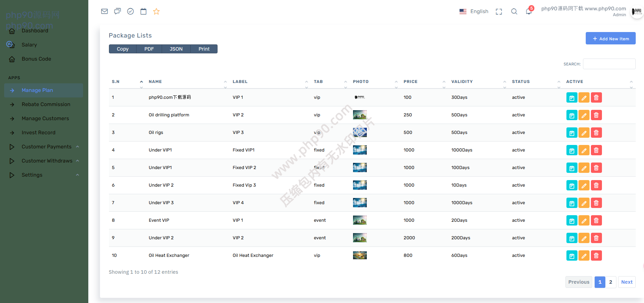644x303 pixels.
Task: Click the calendar icon in top bar
Action: (x=143, y=11)
